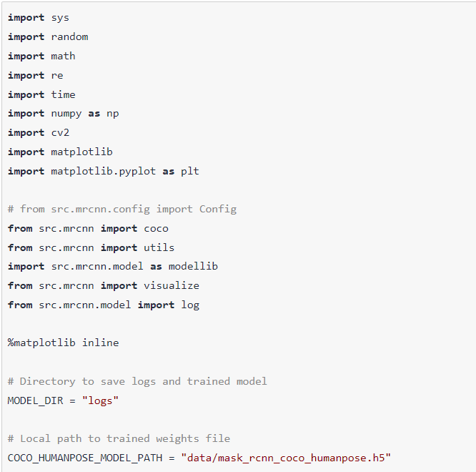Click the 'import cv2' line
Viewport: 476px width, 472px height.
click(x=39, y=133)
